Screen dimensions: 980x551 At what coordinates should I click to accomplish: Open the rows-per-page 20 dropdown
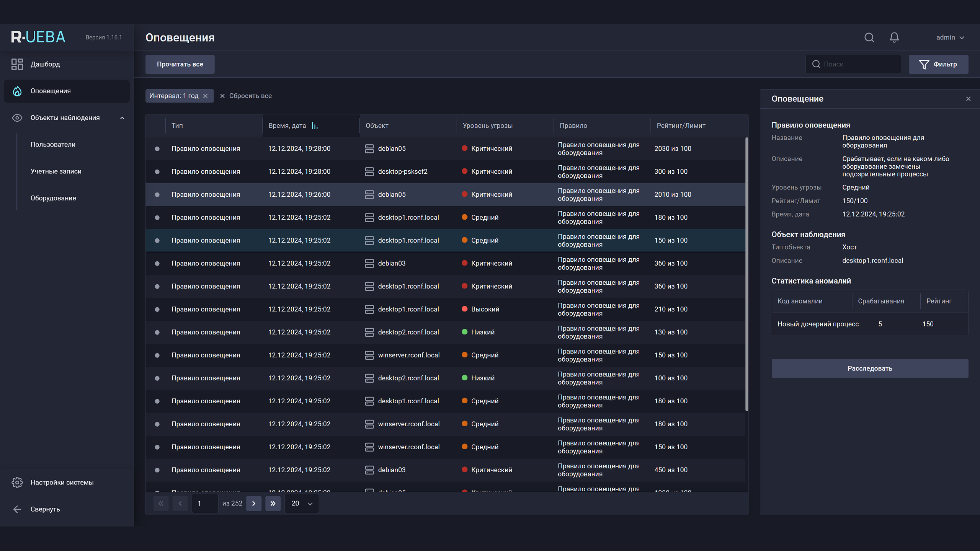302,504
